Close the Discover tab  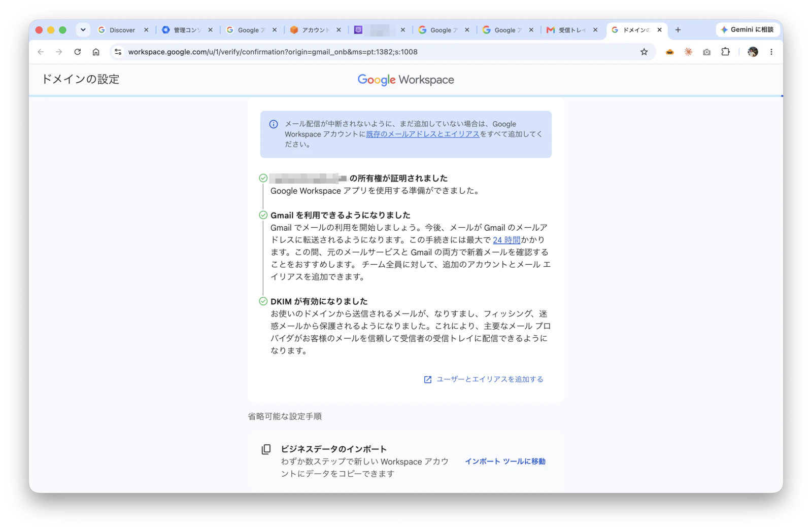click(x=146, y=30)
